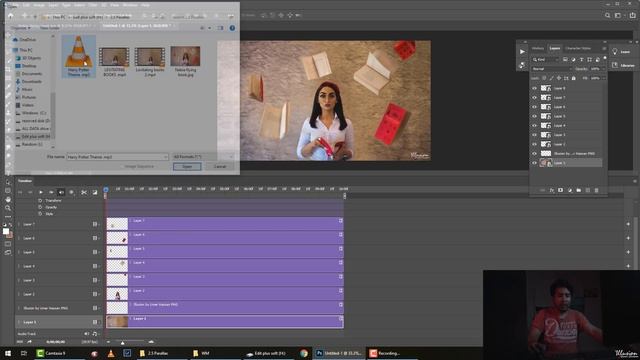Zoom in timeline with mountain icon
The image size is (640, 360).
151,342
